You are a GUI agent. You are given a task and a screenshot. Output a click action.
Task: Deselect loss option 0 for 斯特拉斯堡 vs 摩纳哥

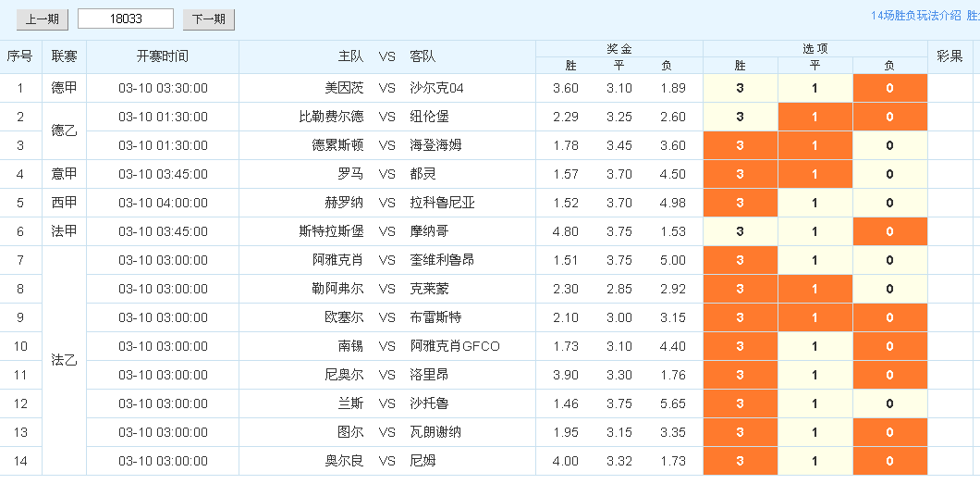coord(889,232)
